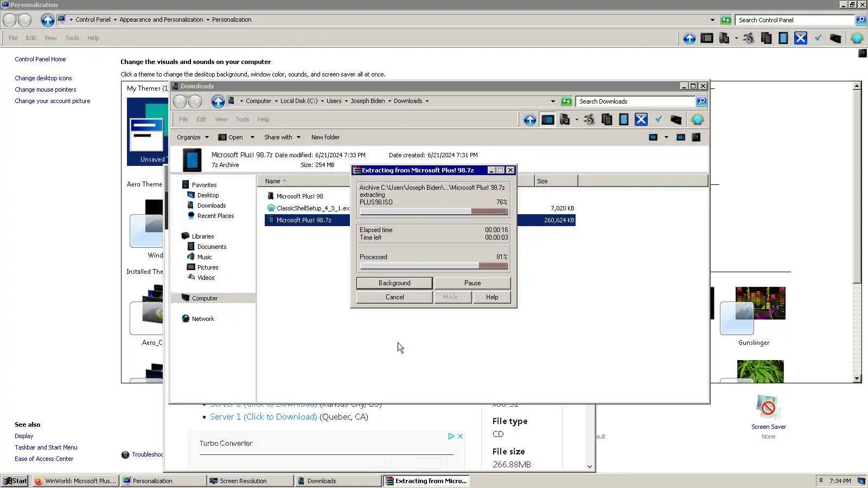Open the Edit menu in Downloads window
This screenshot has height=488, width=868.
click(x=201, y=120)
